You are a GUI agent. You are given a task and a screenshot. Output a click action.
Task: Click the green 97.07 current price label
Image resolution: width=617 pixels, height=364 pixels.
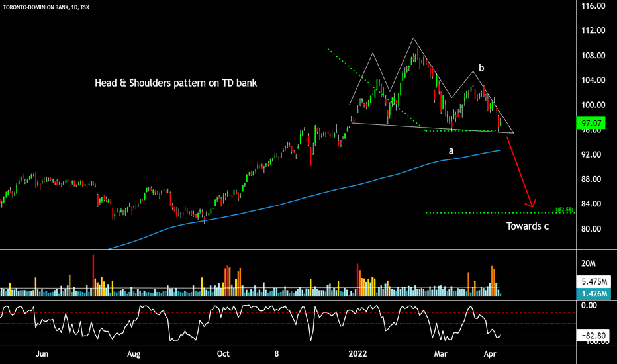coord(591,123)
